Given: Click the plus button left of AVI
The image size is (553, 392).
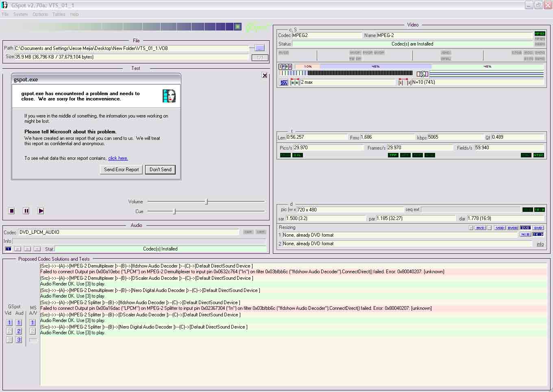Looking at the screenshot, I should pos(471,228).
